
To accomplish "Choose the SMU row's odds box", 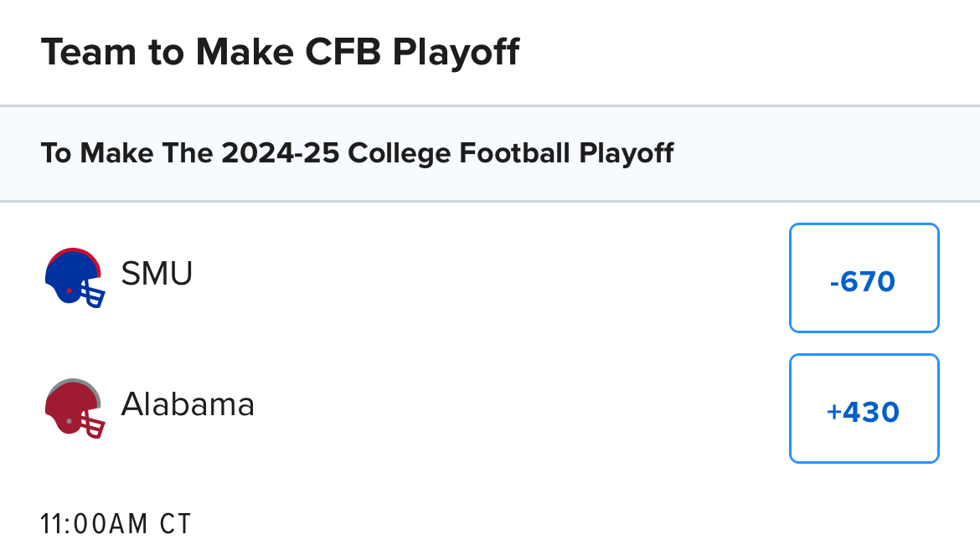I will [864, 278].
